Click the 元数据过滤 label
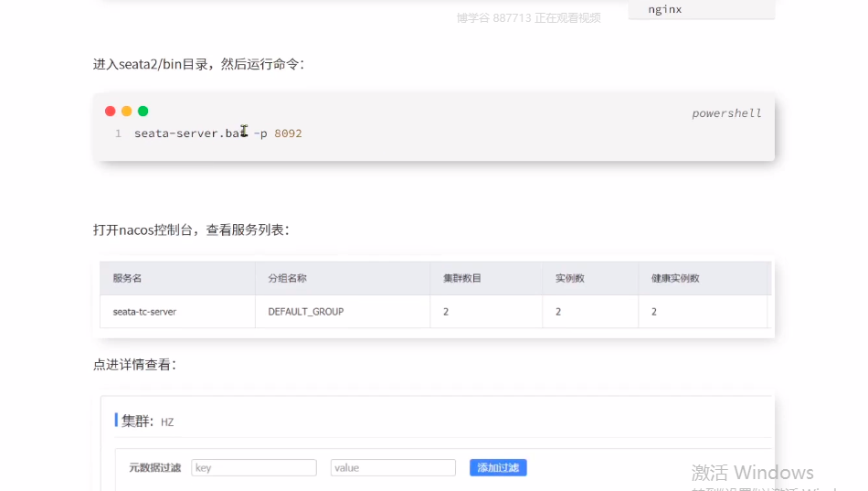Image resolution: width=868 pixels, height=491 pixels. coord(155,468)
